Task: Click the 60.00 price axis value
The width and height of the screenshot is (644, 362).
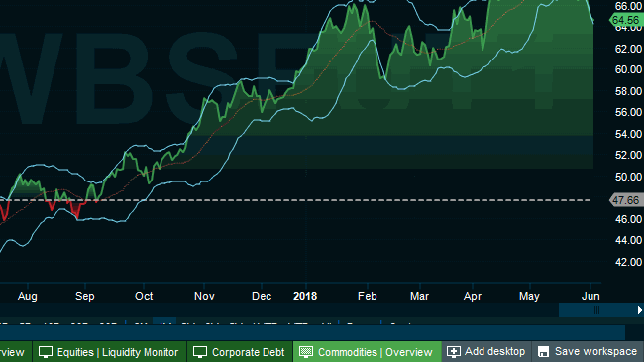Action: 628,69
